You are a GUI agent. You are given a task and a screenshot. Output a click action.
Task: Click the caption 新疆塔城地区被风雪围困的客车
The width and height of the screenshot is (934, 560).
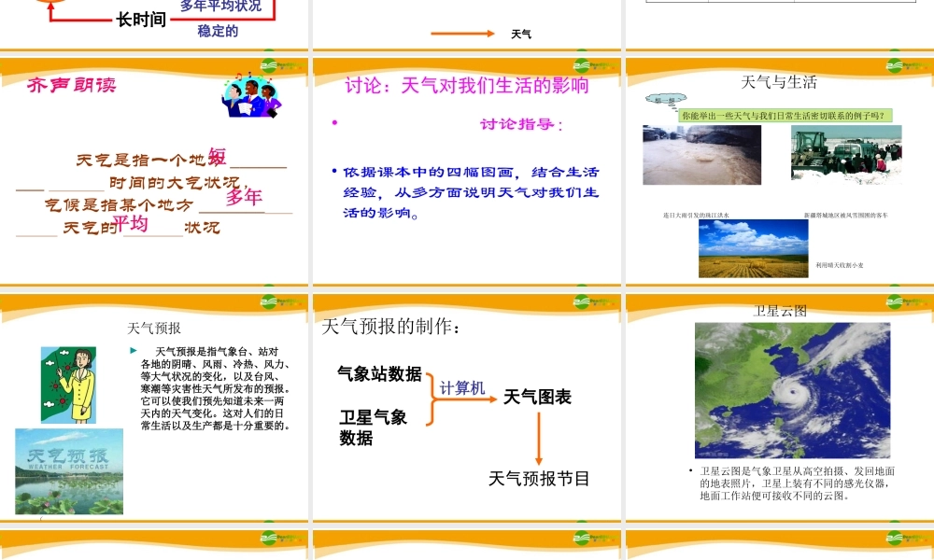(x=846, y=216)
